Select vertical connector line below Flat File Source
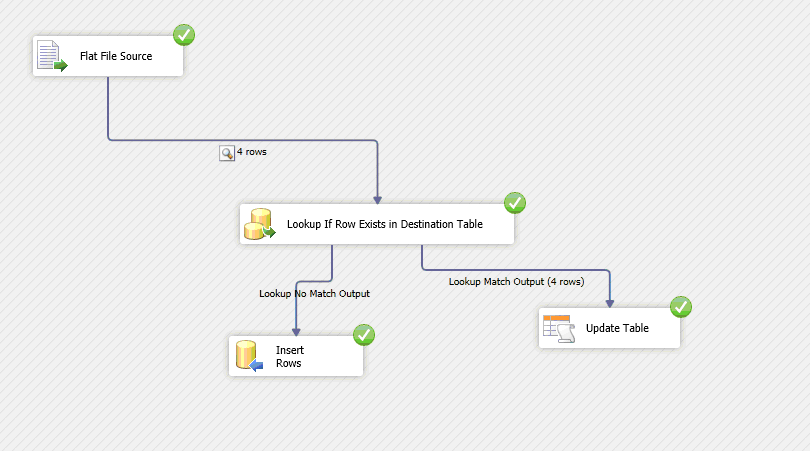The image size is (810, 451). coord(108,105)
